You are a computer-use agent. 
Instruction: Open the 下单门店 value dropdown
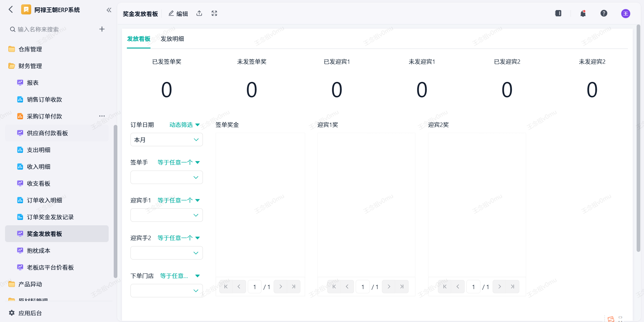coord(166,291)
